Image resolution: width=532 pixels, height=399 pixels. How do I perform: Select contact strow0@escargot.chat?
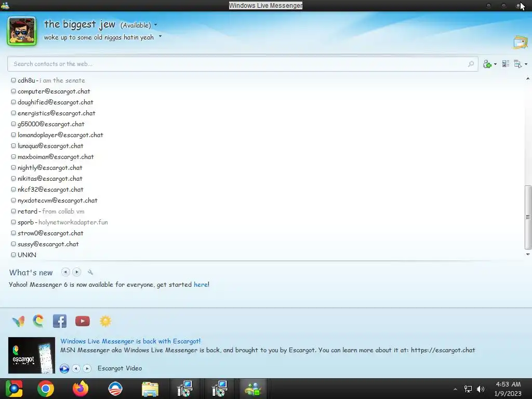tap(47, 233)
